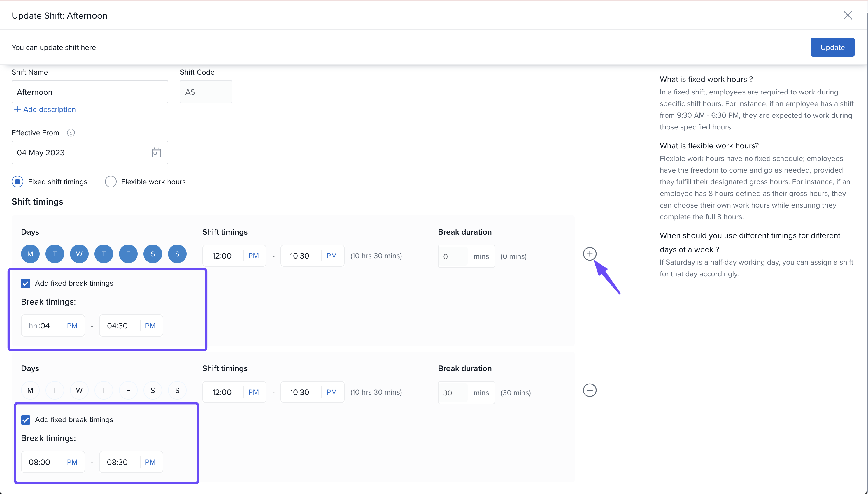
Task: Uncheck second Add fixed break timings checkbox
Action: [26, 420]
